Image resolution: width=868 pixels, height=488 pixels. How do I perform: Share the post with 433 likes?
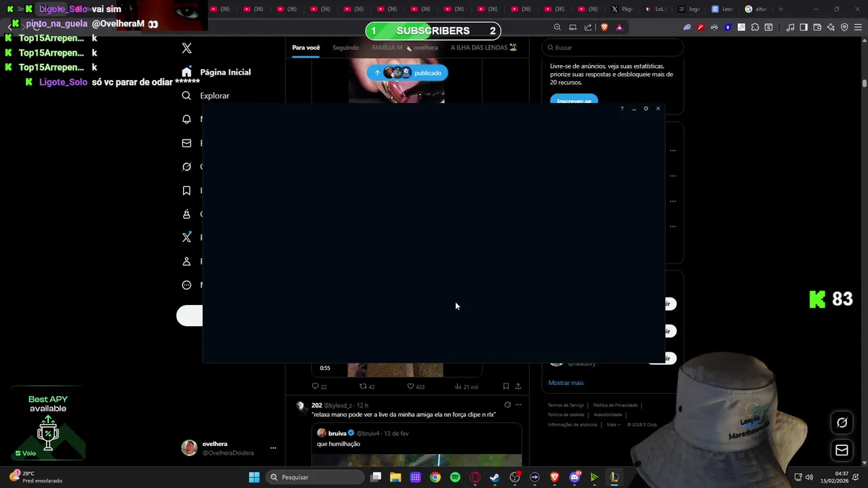pyautogui.click(x=518, y=386)
